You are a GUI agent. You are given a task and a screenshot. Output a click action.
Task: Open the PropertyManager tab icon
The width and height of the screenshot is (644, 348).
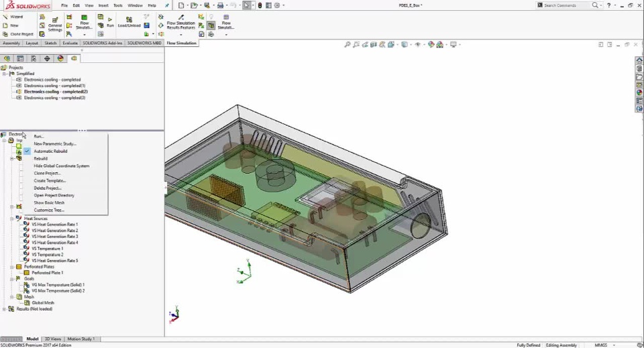pyautogui.click(x=20, y=59)
